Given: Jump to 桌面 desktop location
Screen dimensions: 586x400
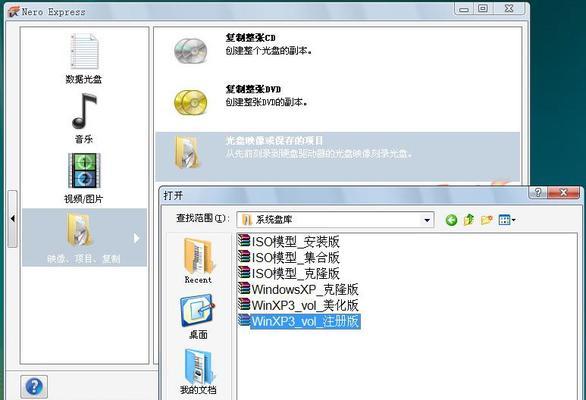Looking at the screenshot, I should pyautogui.click(x=198, y=316).
